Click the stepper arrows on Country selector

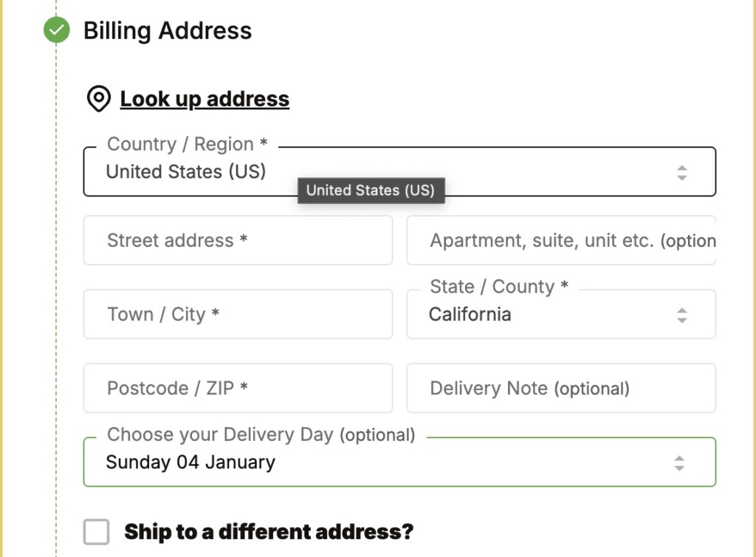tap(681, 171)
